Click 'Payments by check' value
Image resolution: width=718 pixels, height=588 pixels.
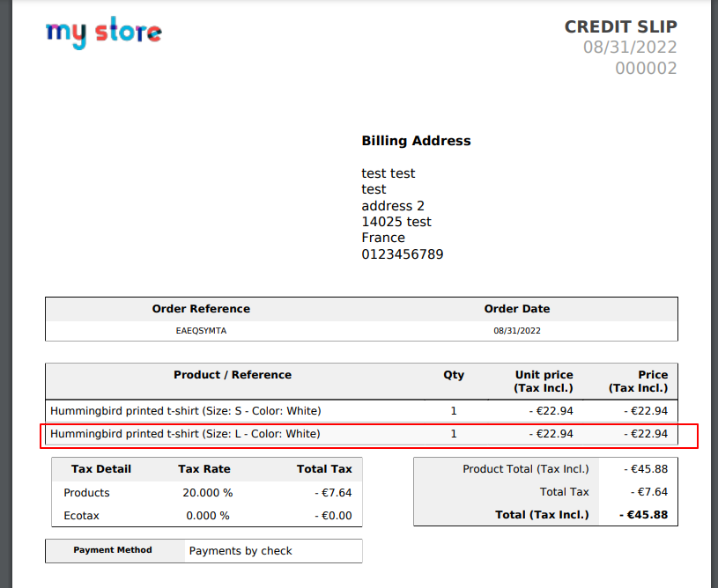click(x=241, y=551)
